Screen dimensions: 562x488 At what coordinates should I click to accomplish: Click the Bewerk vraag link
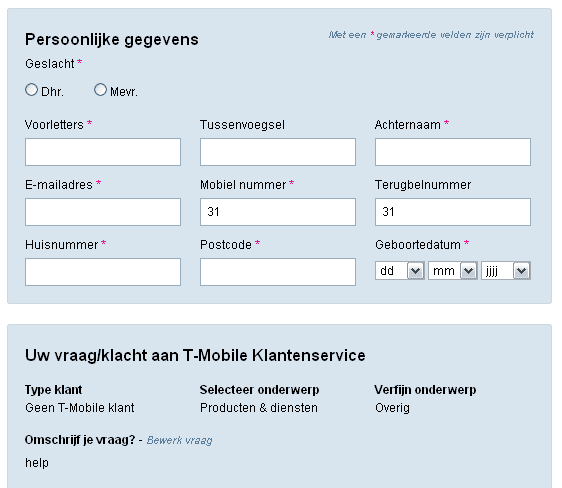coord(180,440)
